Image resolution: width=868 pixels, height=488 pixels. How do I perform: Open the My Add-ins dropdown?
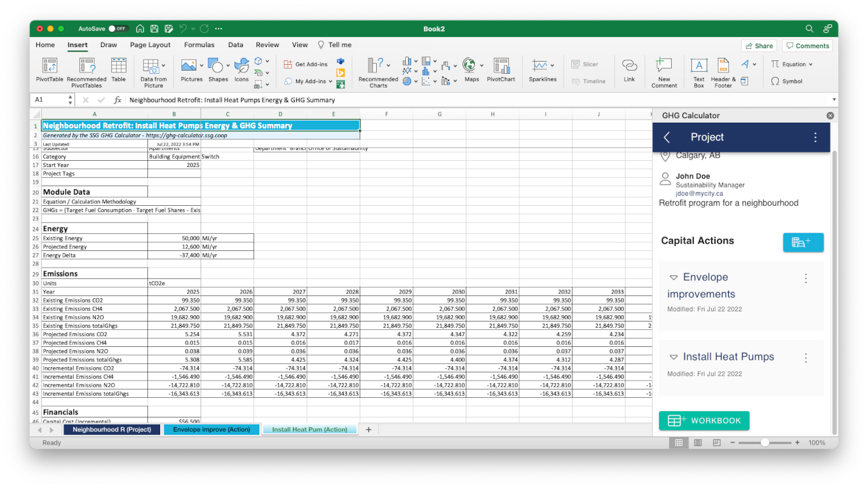330,81
